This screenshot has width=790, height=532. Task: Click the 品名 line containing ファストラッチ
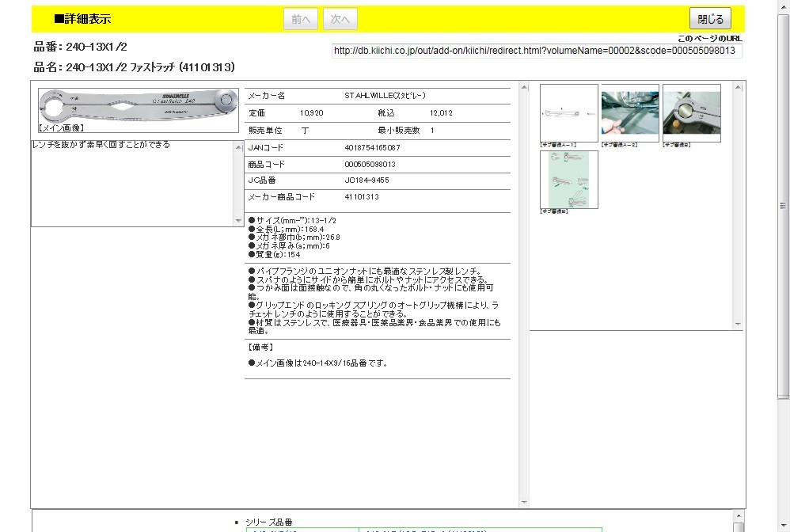[x=135, y=67]
